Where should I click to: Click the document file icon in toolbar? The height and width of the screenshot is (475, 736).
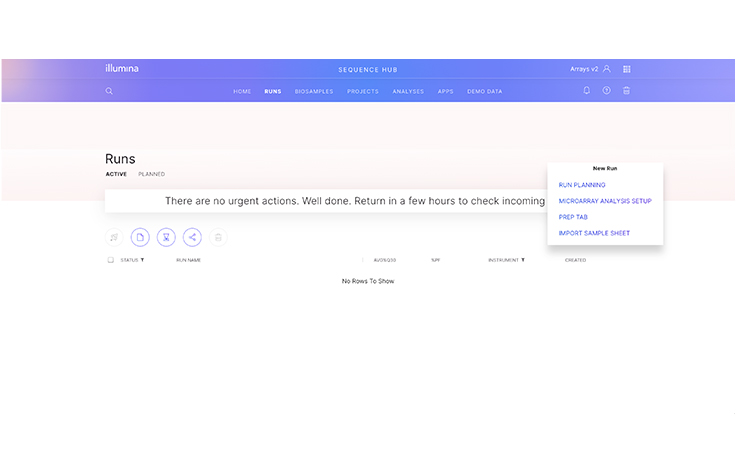(x=140, y=237)
